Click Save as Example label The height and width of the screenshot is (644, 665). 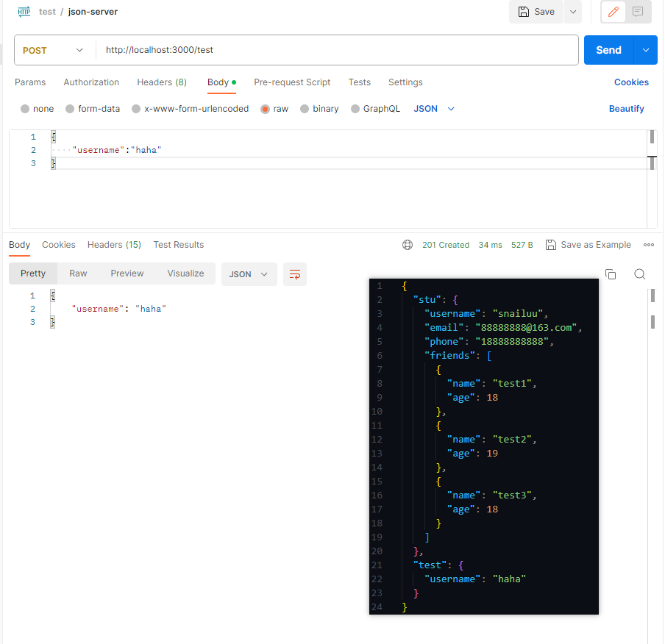tap(596, 245)
